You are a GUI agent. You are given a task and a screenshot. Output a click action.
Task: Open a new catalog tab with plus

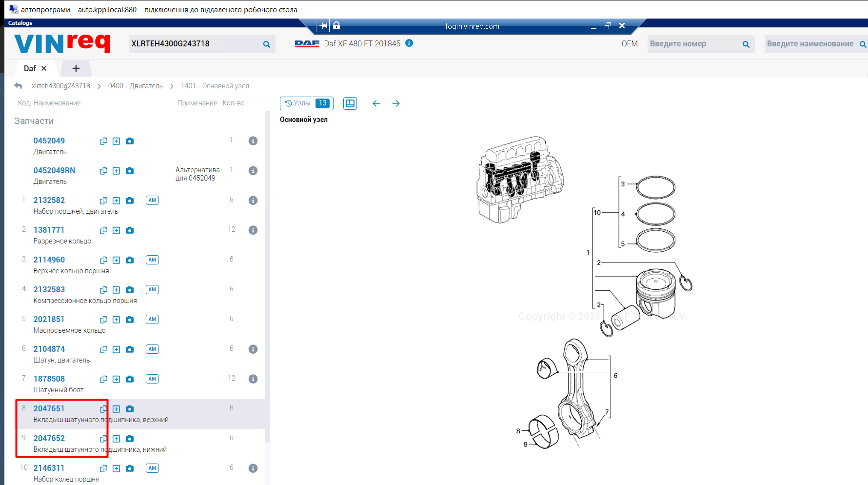point(76,68)
